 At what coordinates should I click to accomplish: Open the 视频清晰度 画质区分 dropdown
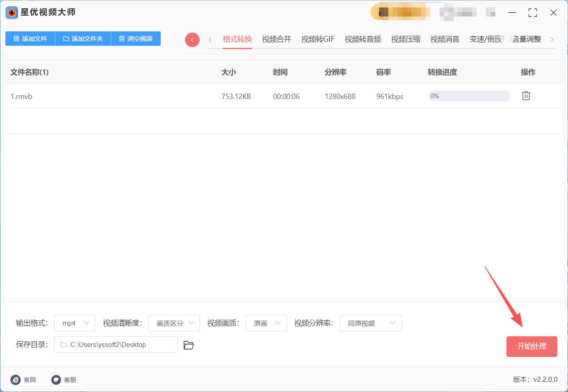point(174,323)
